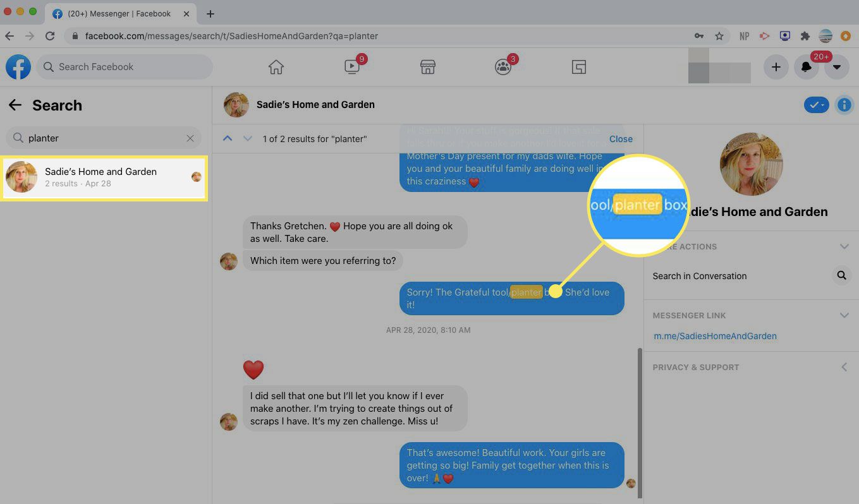Click the highlighted planter word in message

click(527, 292)
